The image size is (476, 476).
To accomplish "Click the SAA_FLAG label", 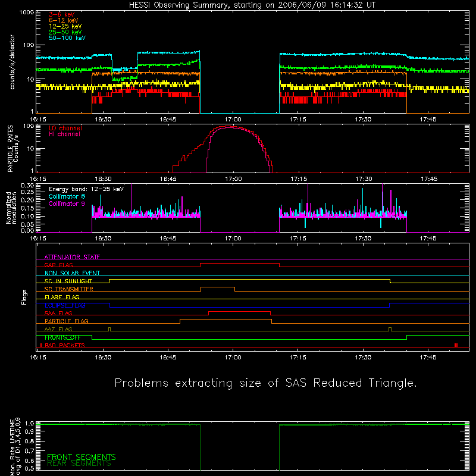I will pyautogui.click(x=58, y=313).
